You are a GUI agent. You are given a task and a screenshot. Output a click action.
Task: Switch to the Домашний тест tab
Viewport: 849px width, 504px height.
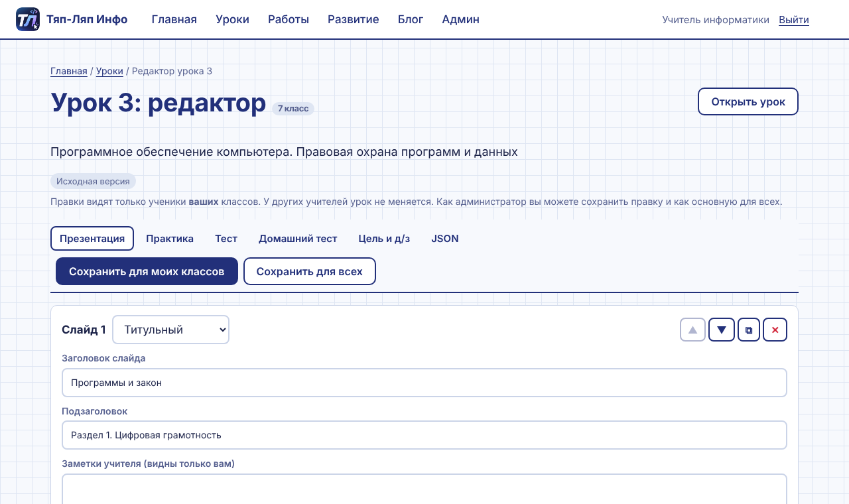tap(298, 239)
